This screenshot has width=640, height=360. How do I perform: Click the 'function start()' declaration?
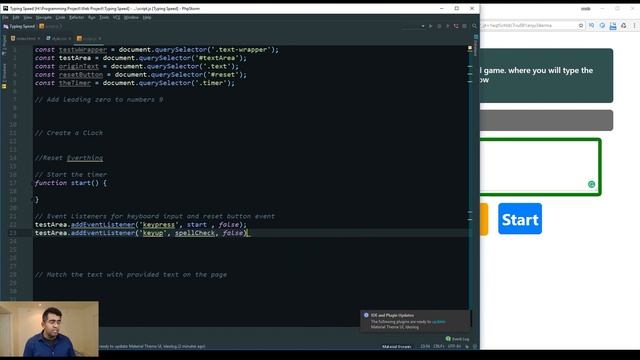tap(70, 183)
